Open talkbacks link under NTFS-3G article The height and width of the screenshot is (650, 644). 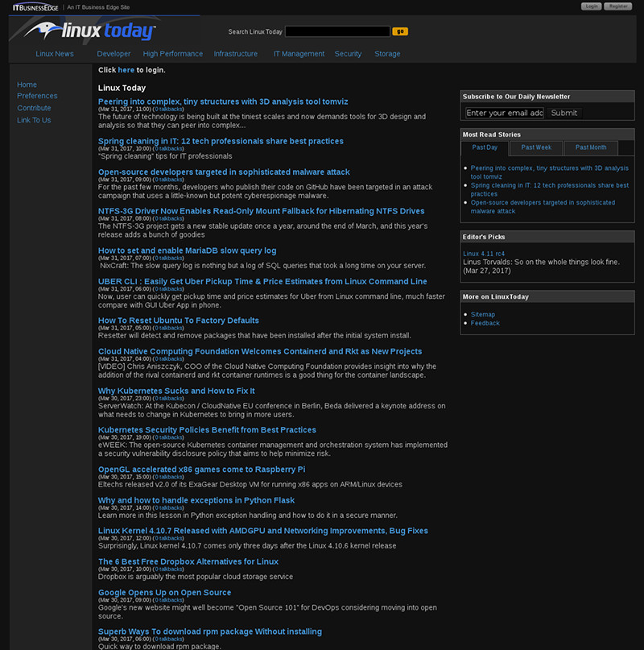168,219
